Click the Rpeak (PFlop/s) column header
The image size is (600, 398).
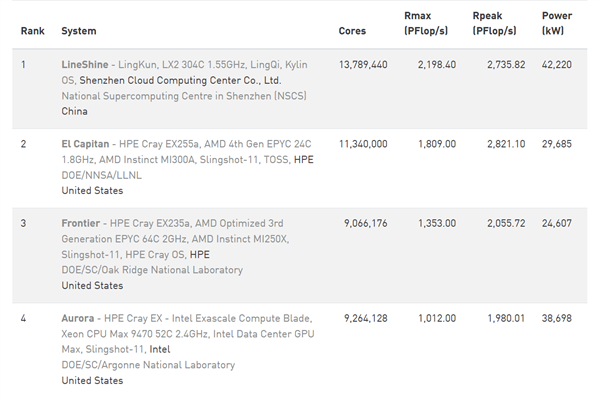point(494,23)
